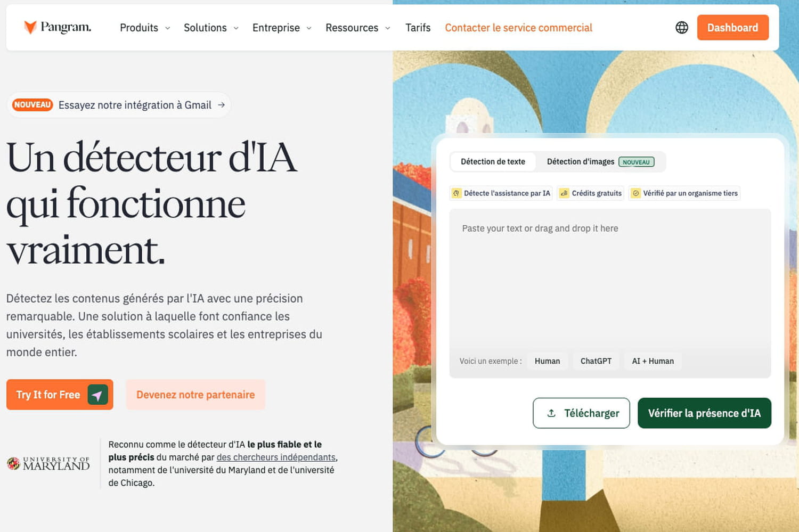The width and height of the screenshot is (799, 532).
Task: Switch to the Détection d'images tab
Action: coord(600,162)
